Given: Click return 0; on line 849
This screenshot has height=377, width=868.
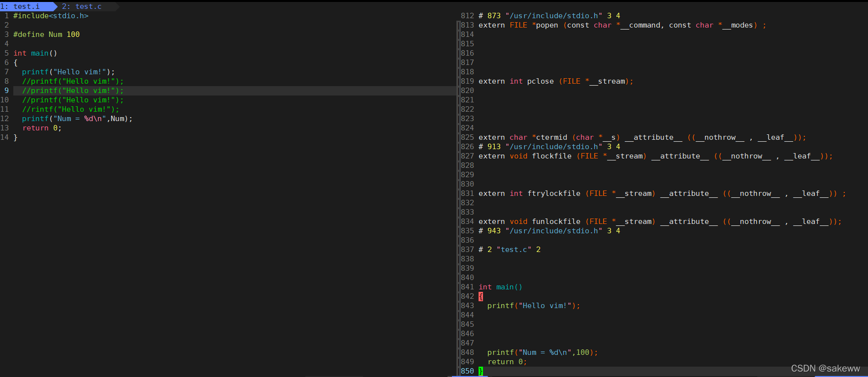Looking at the screenshot, I should pyautogui.click(x=507, y=362).
